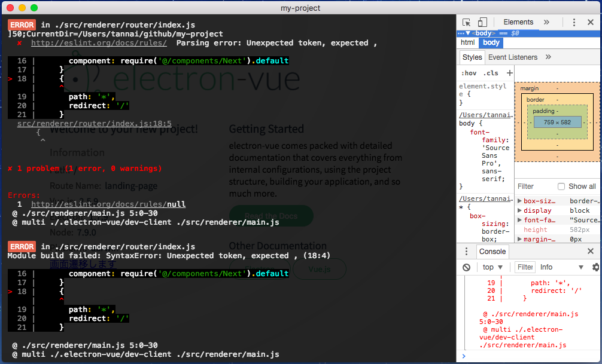
Task: Close the DevTools panel
Action: coord(591,22)
